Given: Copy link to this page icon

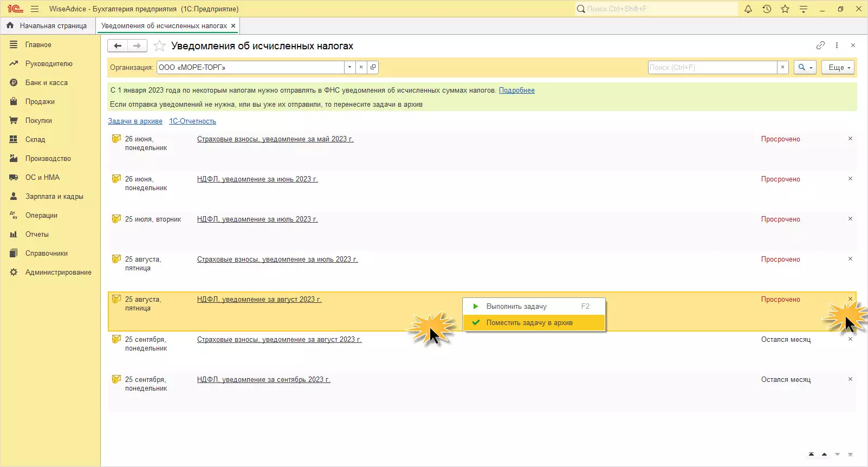Looking at the screenshot, I should 820,46.
